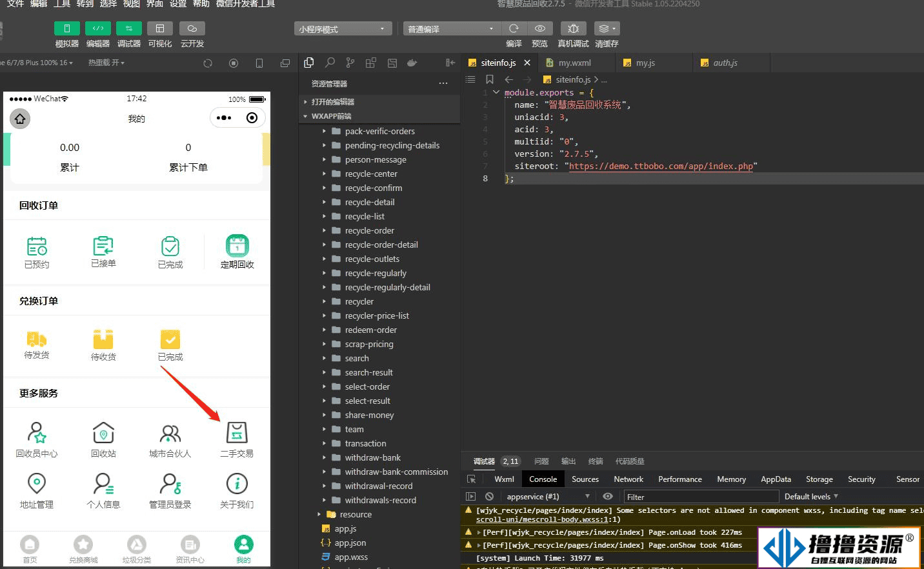The height and width of the screenshot is (569, 924).
Task: Click the detach simulator window icon
Action: [x=285, y=63]
